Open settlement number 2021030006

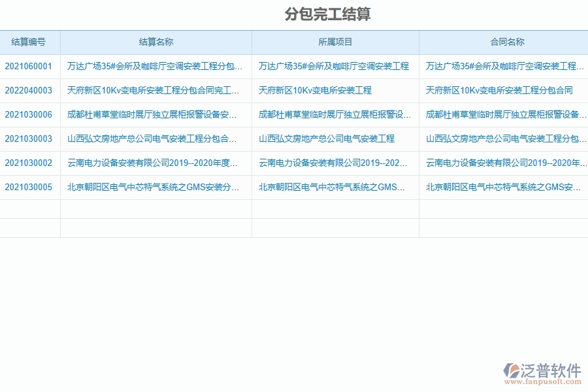point(29,114)
